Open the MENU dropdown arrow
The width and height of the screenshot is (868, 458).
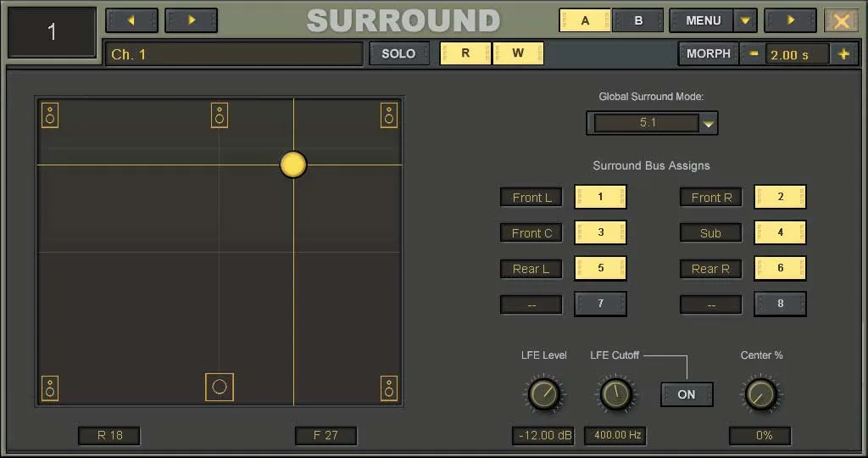pos(745,20)
